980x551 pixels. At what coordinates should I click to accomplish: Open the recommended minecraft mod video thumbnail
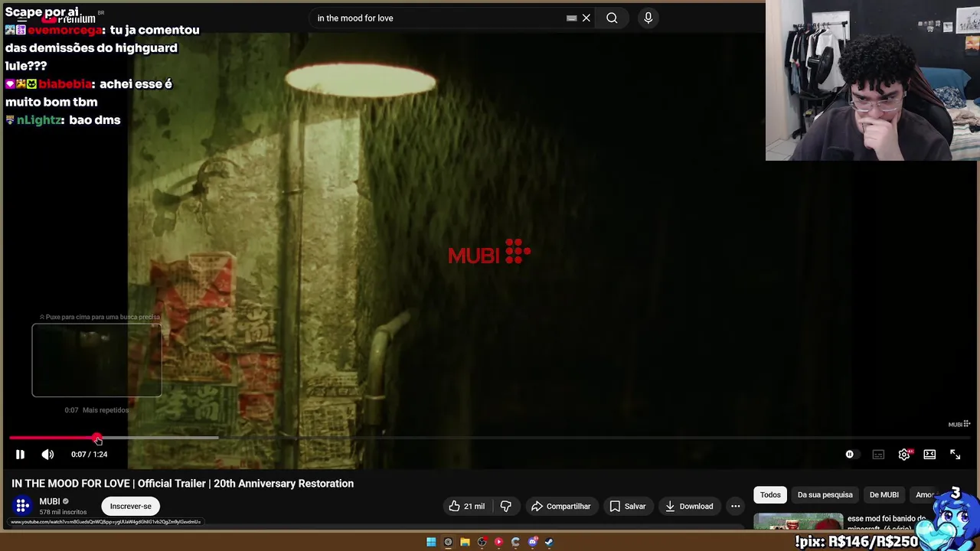tap(799, 521)
